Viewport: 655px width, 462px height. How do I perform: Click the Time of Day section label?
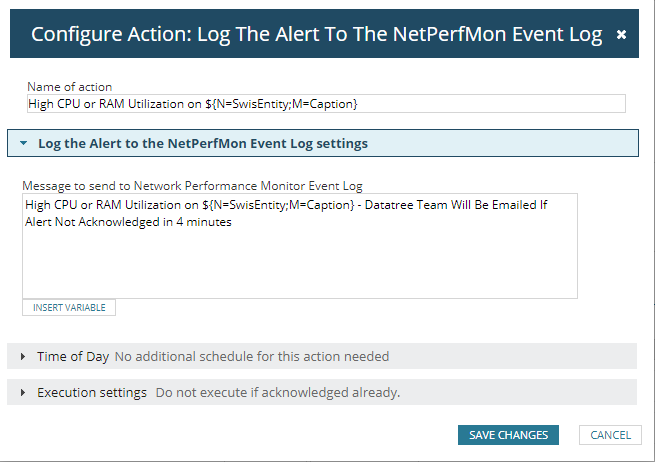point(72,356)
